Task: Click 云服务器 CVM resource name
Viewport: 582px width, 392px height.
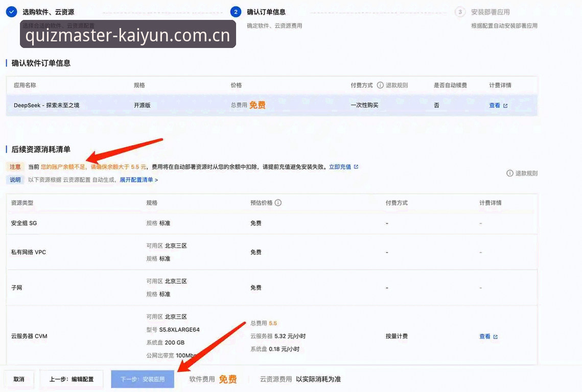Action: pos(29,336)
